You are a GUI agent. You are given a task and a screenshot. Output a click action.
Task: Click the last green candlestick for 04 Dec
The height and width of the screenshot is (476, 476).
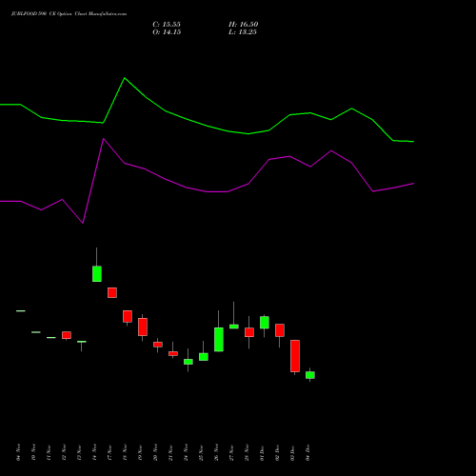(310, 375)
